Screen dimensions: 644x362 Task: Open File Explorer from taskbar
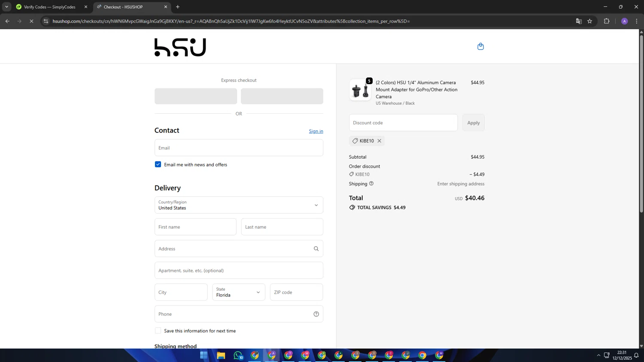[x=221, y=355]
